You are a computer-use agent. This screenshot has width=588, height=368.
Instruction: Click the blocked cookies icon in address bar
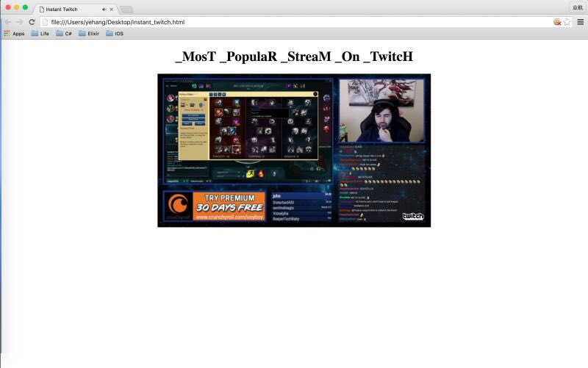[x=557, y=22]
